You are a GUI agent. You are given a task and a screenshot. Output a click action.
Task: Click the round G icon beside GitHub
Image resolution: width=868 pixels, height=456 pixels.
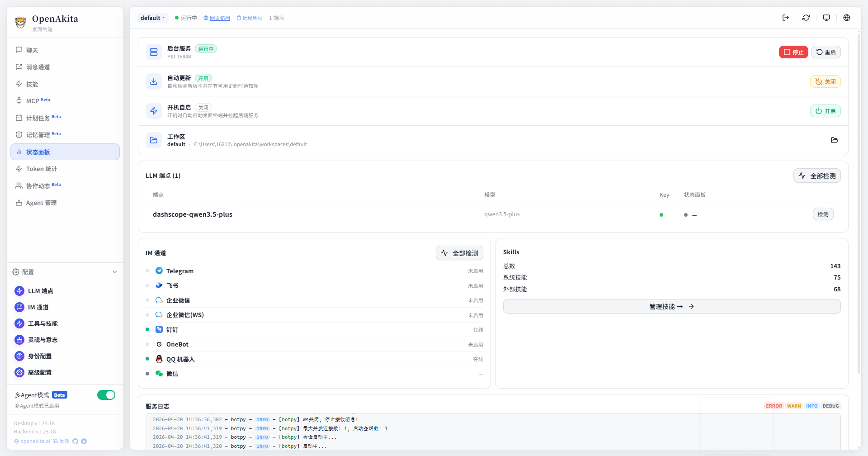pyautogui.click(x=84, y=441)
